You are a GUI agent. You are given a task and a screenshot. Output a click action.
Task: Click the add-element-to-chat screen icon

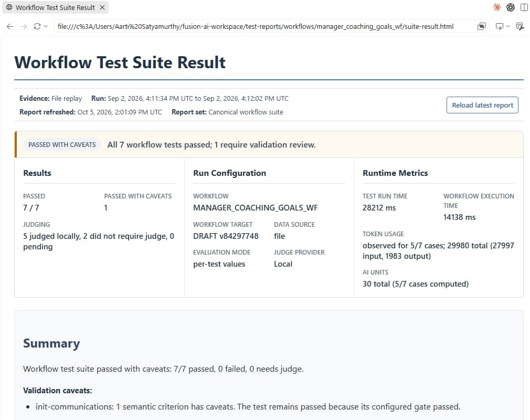(499, 26)
